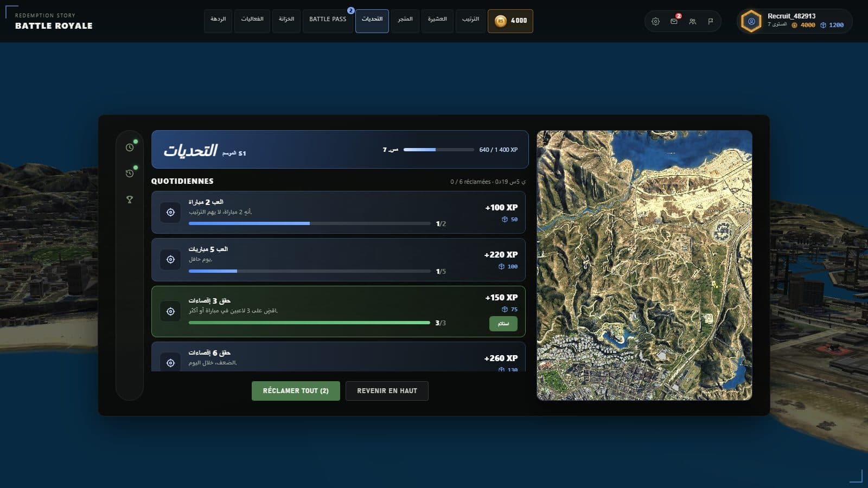The width and height of the screenshot is (868, 488).
Task: Open the الردهة tab
Action: coord(218,21)
